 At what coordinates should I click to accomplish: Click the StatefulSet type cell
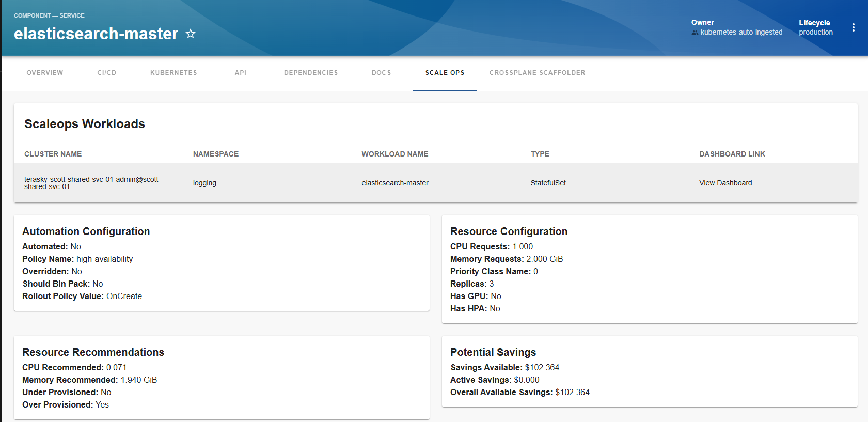click(x=548, y=183)
